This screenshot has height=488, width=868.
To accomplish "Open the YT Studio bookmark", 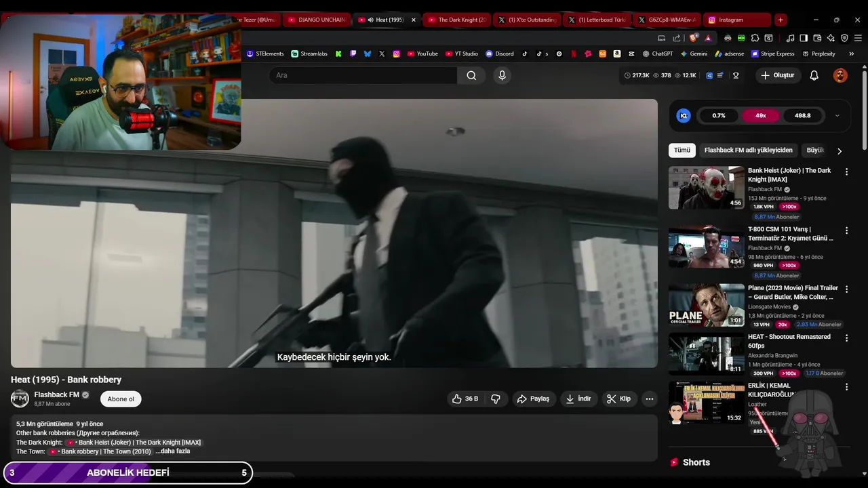I will click(x=461, y=54).
